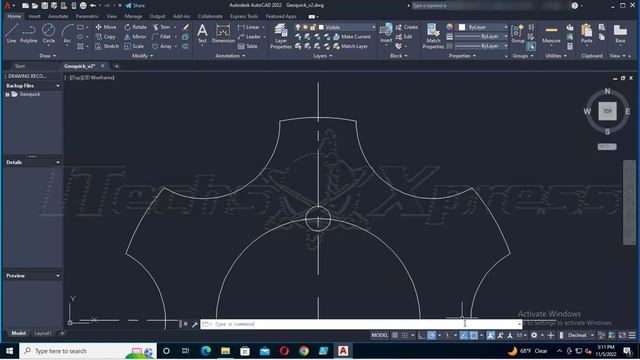Open the Insert block tool
This screenshot has width=640, height=360.
tap(386, 33)
